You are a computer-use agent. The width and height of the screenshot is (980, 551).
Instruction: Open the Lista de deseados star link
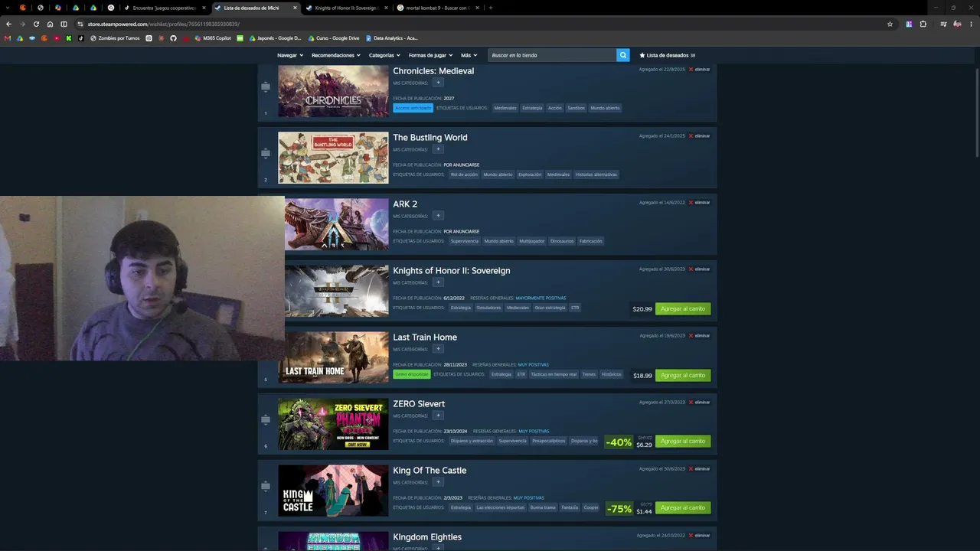667,55
